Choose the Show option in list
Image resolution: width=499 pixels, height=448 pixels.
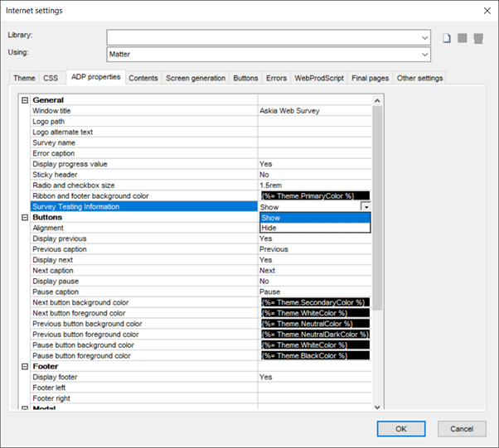(x=315, y=218)
